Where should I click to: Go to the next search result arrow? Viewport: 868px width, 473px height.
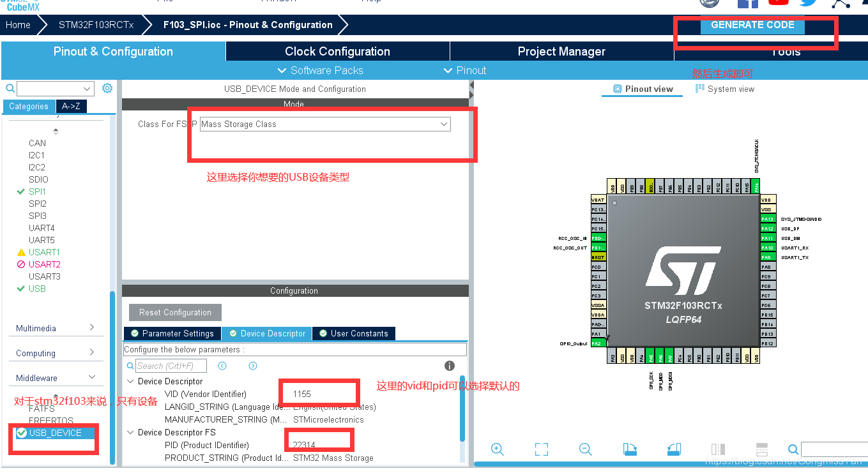click(253, 366)
